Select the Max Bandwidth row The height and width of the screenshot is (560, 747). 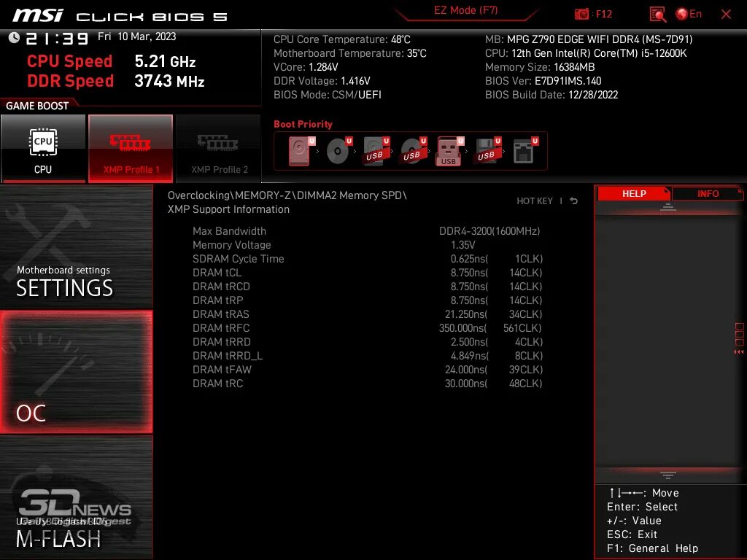[368, 231]
